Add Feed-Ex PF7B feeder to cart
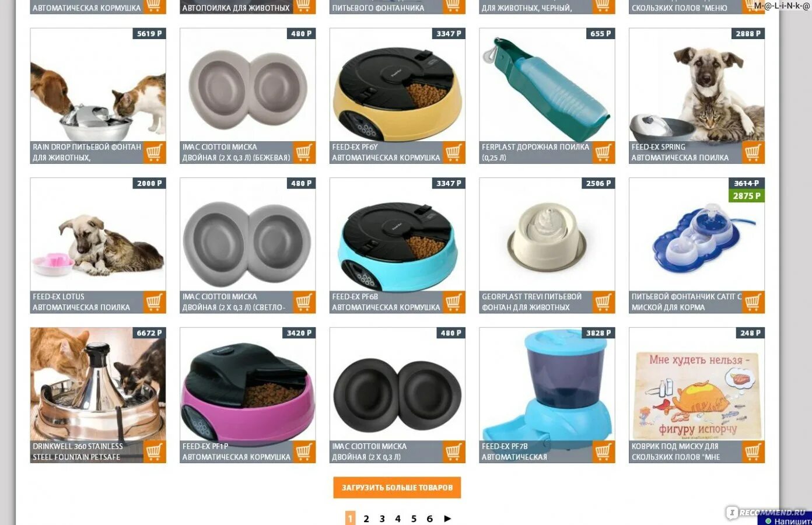 click(x=604, y=452)
